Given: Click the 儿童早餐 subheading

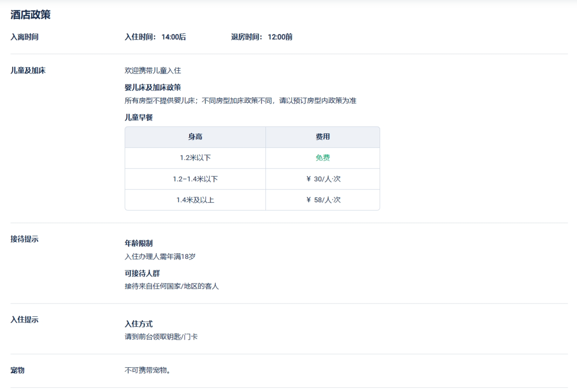Looking at the screenshot, I should pyautogui.click(x=139, y=118).
